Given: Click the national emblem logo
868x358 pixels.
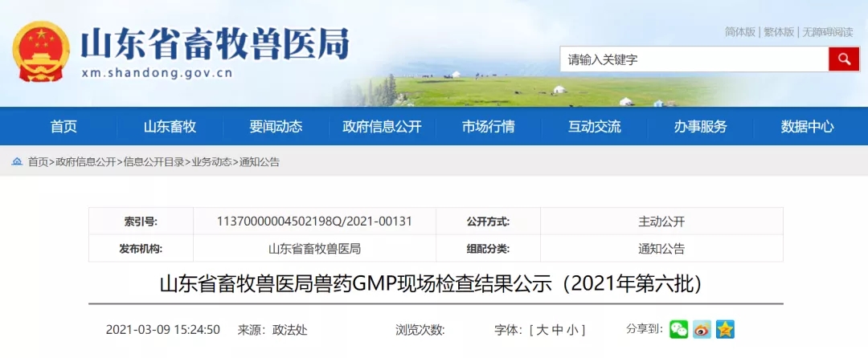Looking at the screenshot, I should coord(41,51).
